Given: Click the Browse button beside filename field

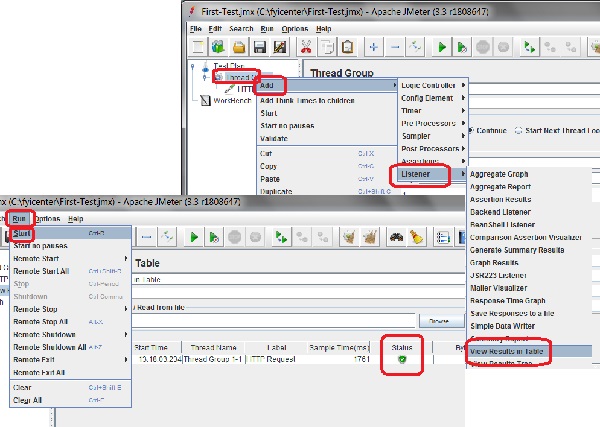Looking at the screenshot, I should click(441, 321).
